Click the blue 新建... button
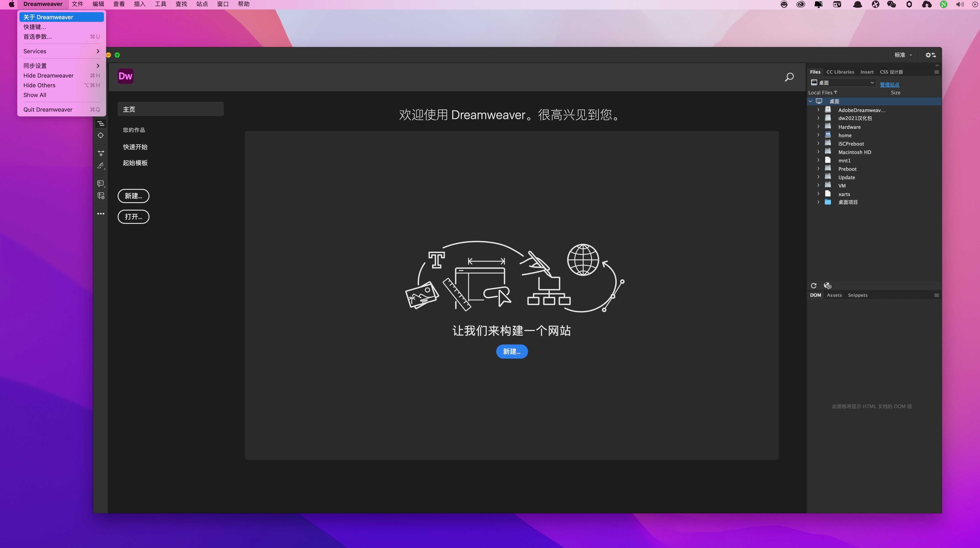 (511, 351)
